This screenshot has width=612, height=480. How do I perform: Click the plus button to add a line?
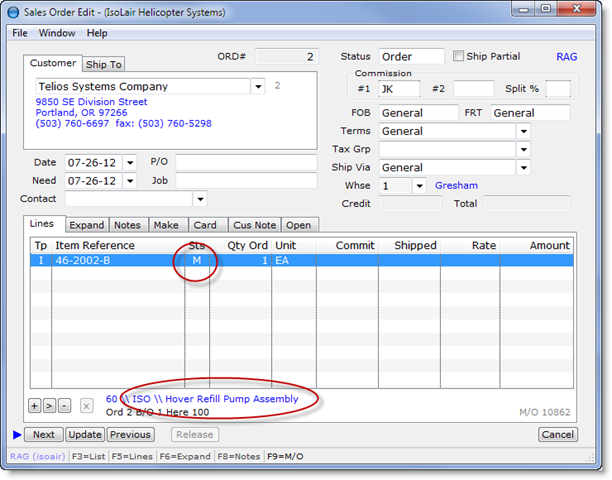[x=35, y=406]
